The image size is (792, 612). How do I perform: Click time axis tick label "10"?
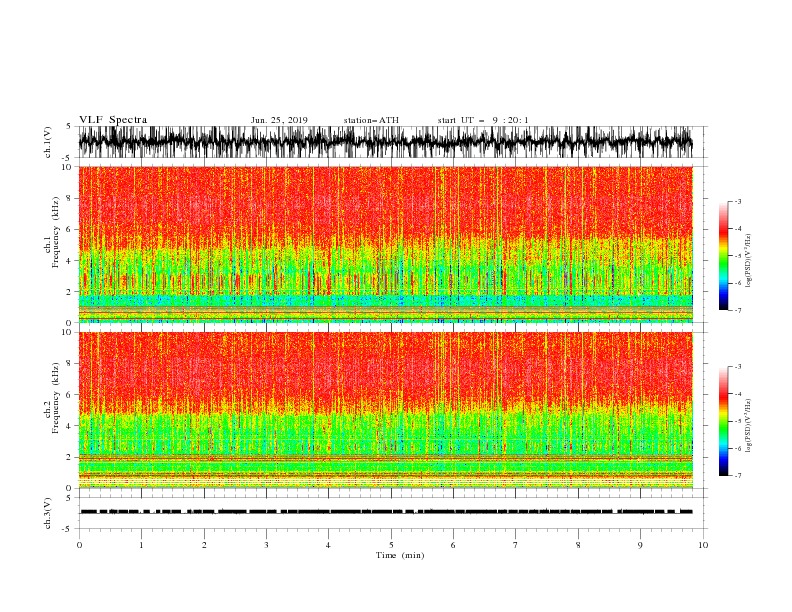pyautogui.click(x=703, y=545)
